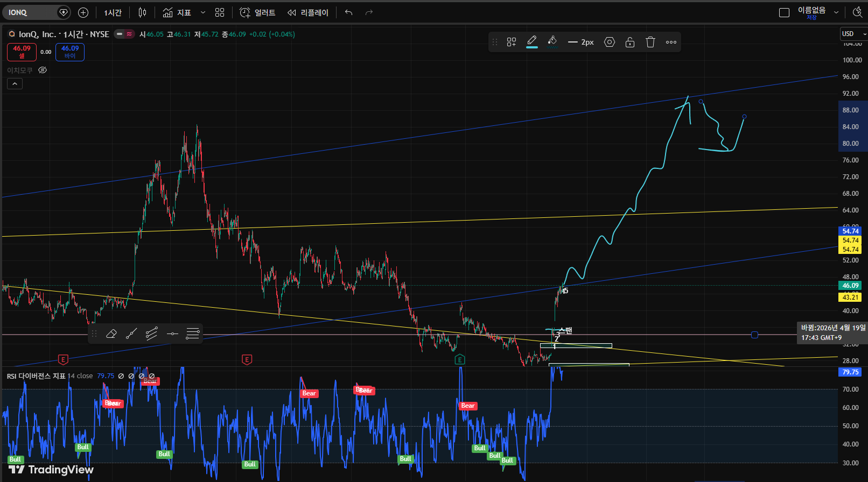Toggle Ichimoku indicator visibility eye icon

[43, 70]
